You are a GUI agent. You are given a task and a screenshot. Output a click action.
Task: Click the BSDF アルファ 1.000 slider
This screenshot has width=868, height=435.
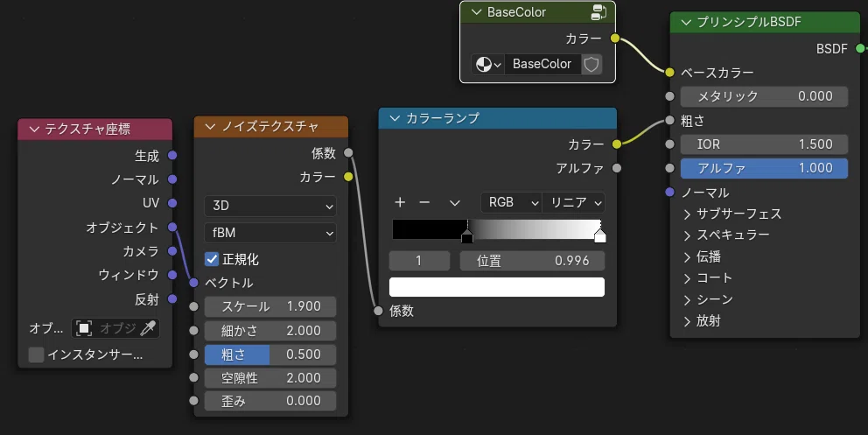[x=764, y=168]
